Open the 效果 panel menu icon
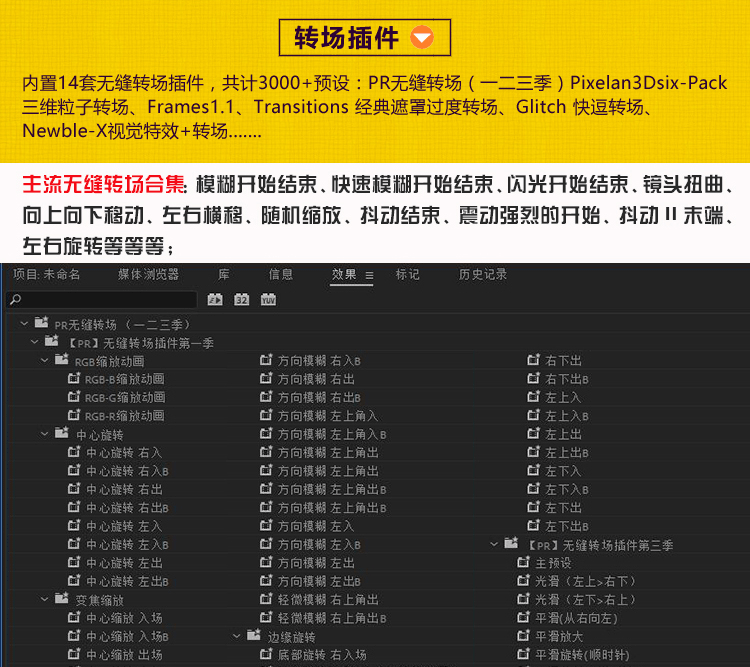Screen dimensions: 750x667 [369, 276]
